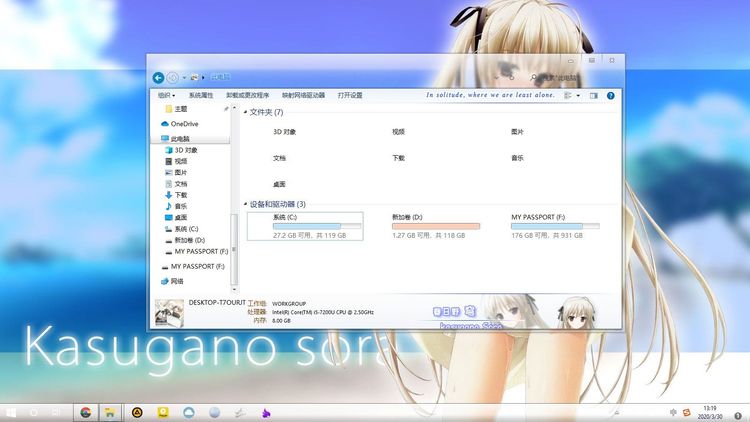Open the black-and-yellow triangle taskbar app
This screenshot has width=750, height=422.
pyautogui.click(x=137, y=412)
